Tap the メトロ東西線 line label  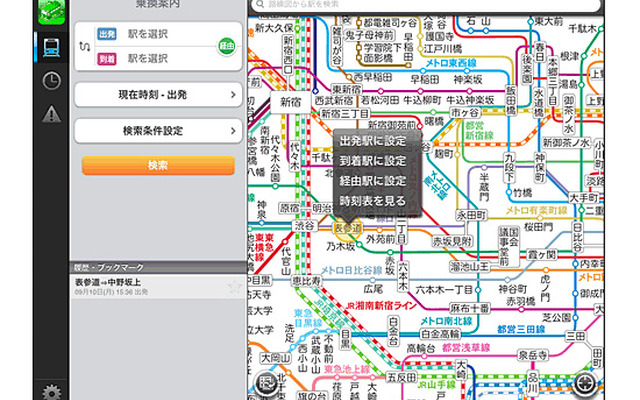[451, 63]
